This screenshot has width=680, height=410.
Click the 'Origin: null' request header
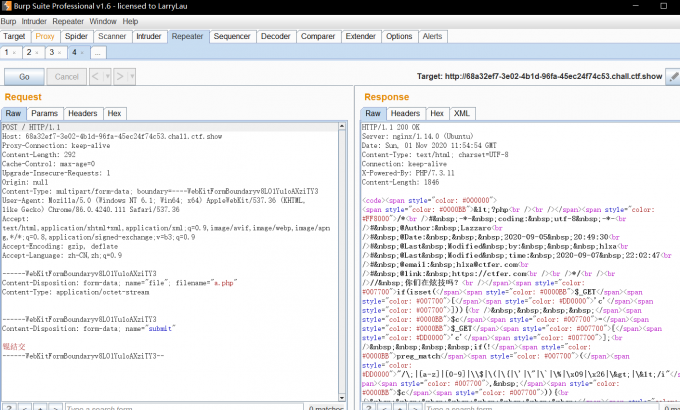[x=25, y=182]
